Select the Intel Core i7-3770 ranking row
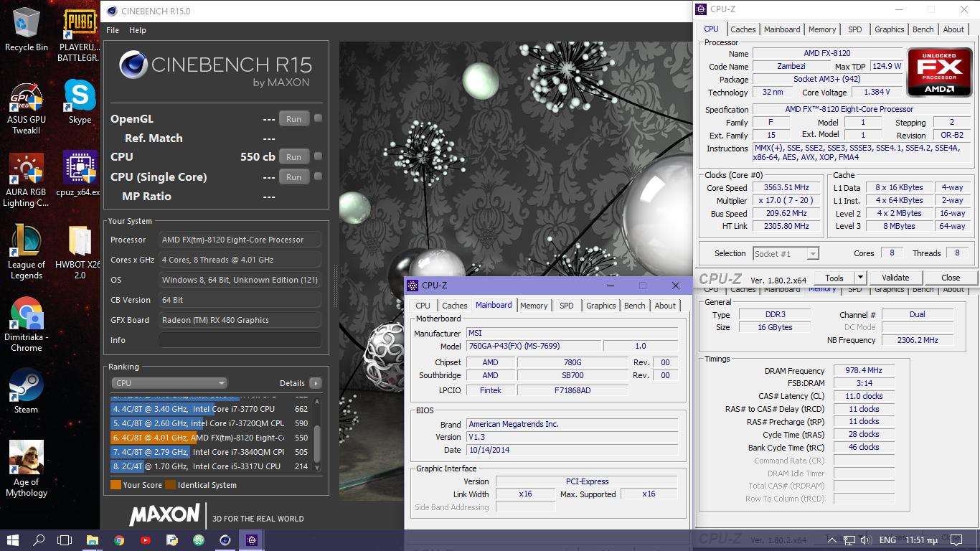This screenshot has width=980, height=551. pyautogui.click(x=212, y=409)
